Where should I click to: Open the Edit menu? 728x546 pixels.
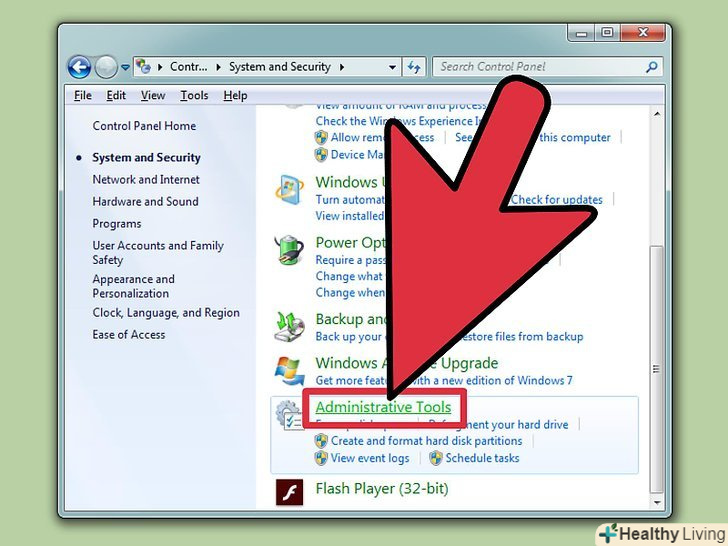(x=116, y=96)
